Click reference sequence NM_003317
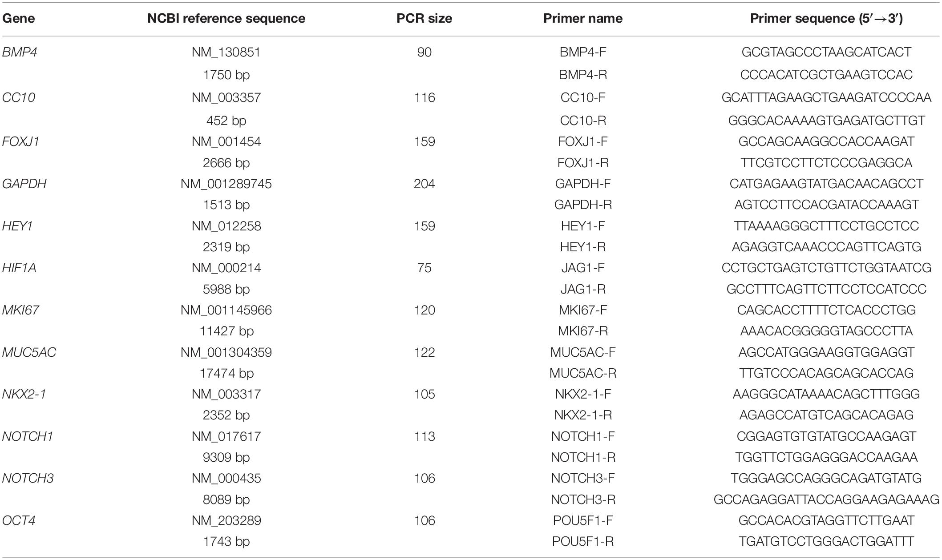 pyautogui.click(x=226, y=394)
